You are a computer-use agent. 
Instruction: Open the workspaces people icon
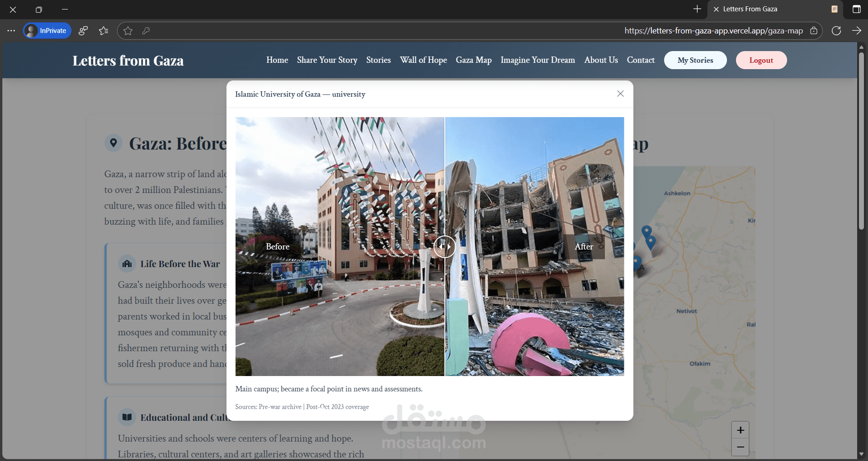click(83, 31)
